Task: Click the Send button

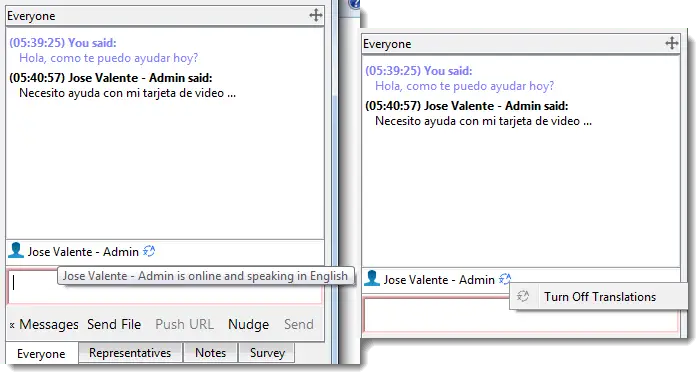Action: [299, 324]
